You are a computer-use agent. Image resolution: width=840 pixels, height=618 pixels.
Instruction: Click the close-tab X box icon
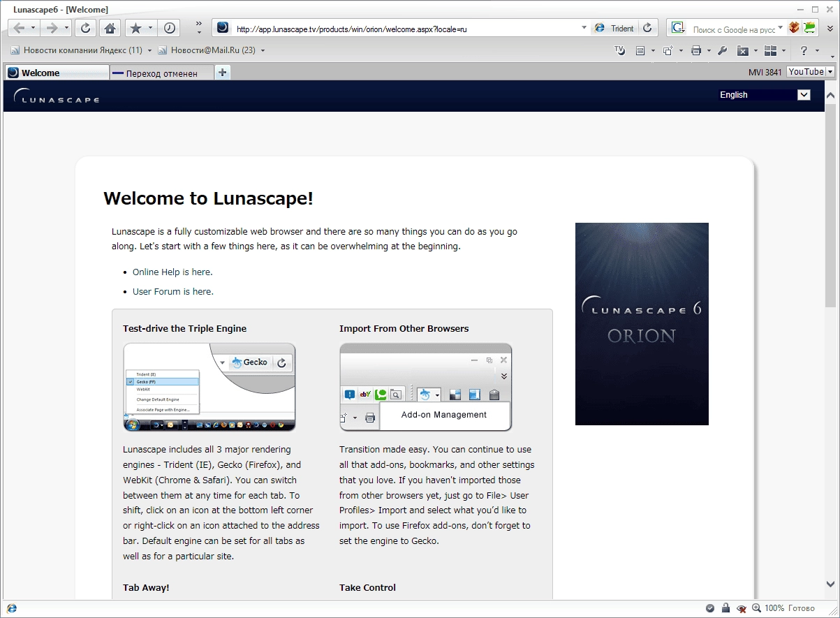coord(743,50)
